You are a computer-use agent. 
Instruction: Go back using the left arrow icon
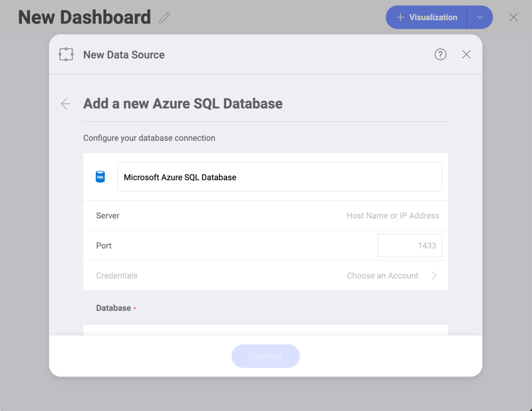pos(66,104)
